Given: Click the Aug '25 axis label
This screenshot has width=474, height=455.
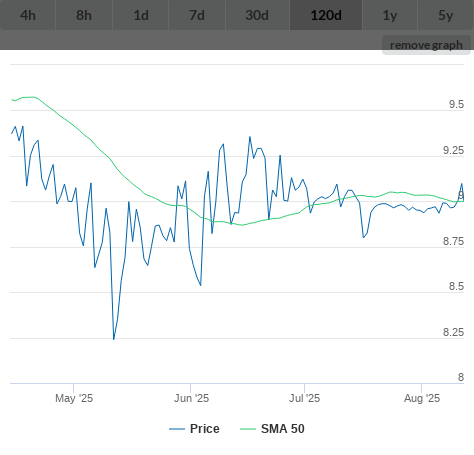Looking at the screenshot, I should 422,398.
